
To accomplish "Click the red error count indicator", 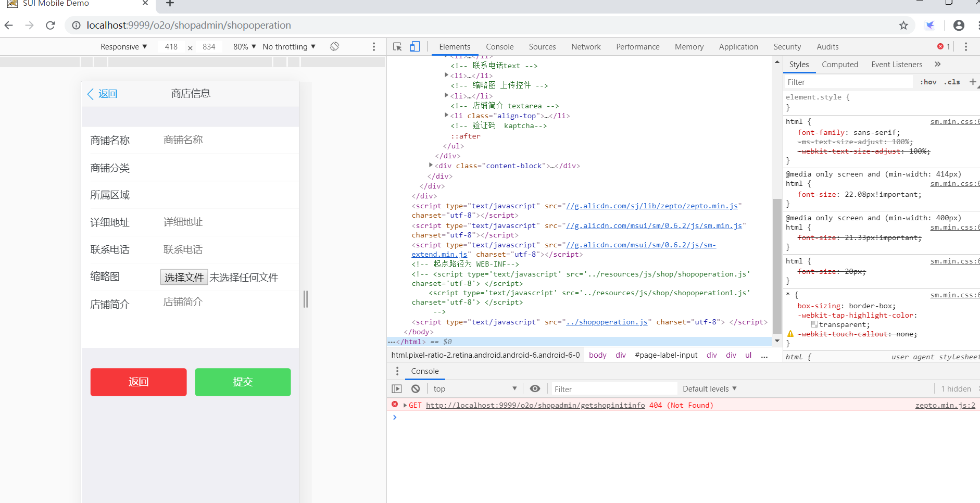I will pos(944,46).
